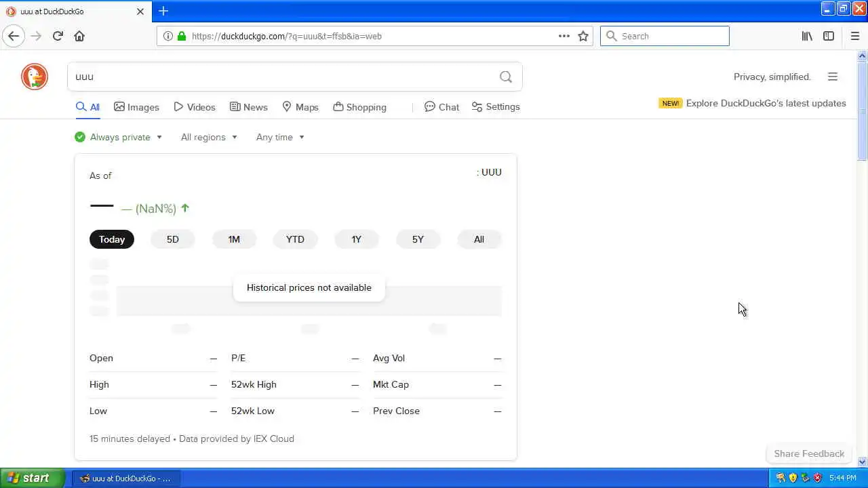
Task: Switch to the Images tab
Action: coord(136,107)
